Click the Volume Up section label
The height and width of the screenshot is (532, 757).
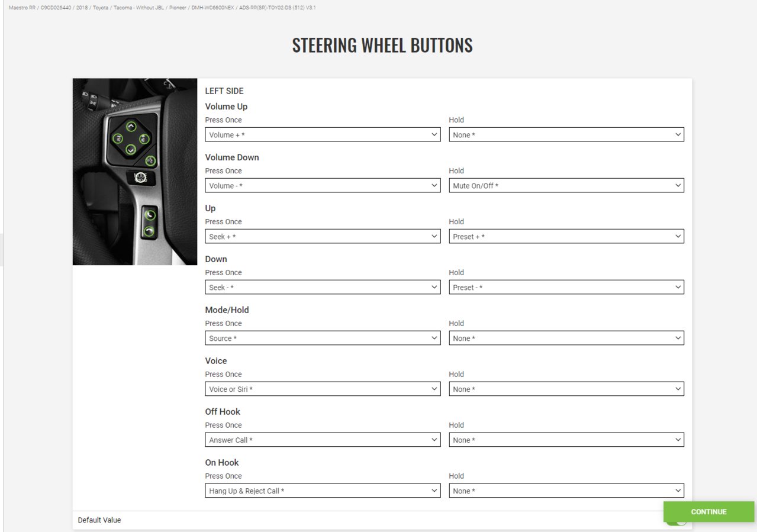click(226, 107)
